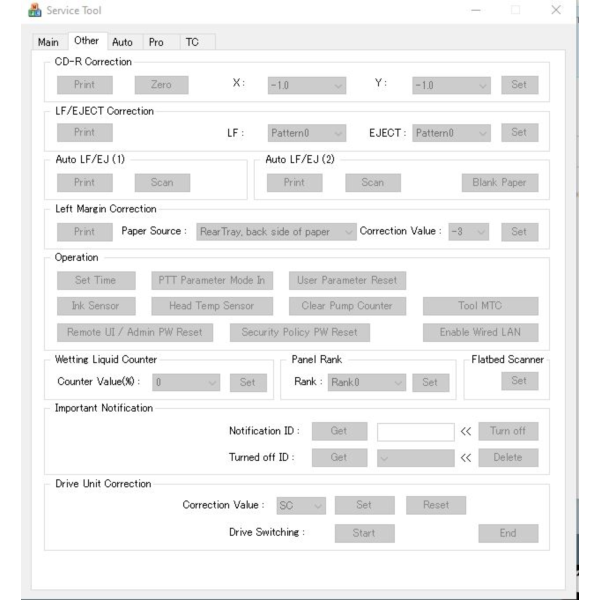This screenshot has height=600, width=600.
Task: Click Print in Auto LF/EJ (2)
Action: click(294, 183)
